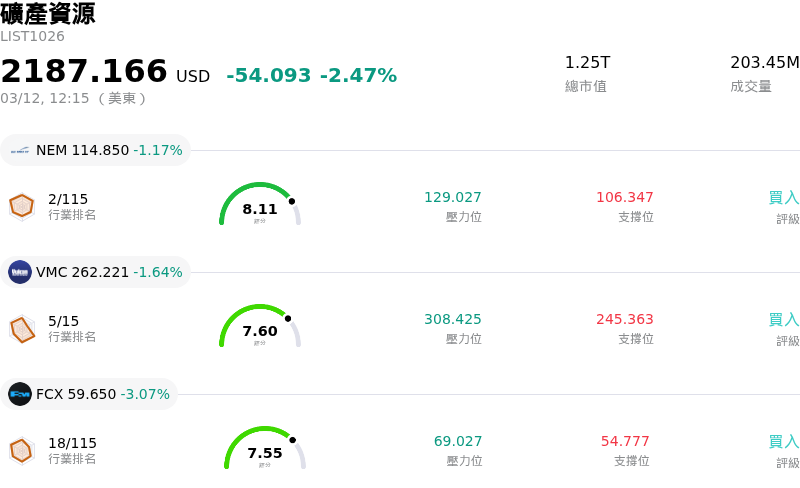The height and width of the screenshot is (488, 800).
Task: Click radar chart icon beside 2/115 ranking
Action: [x=22, y=206]
